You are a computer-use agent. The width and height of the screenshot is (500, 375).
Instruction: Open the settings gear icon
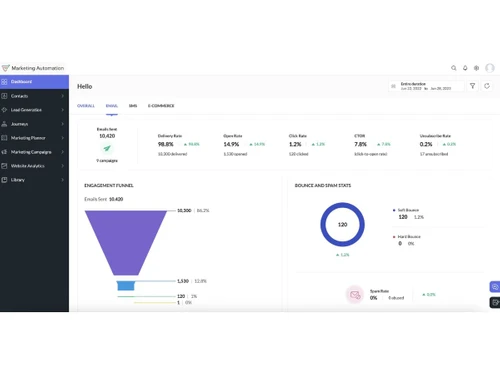[476, 68]
